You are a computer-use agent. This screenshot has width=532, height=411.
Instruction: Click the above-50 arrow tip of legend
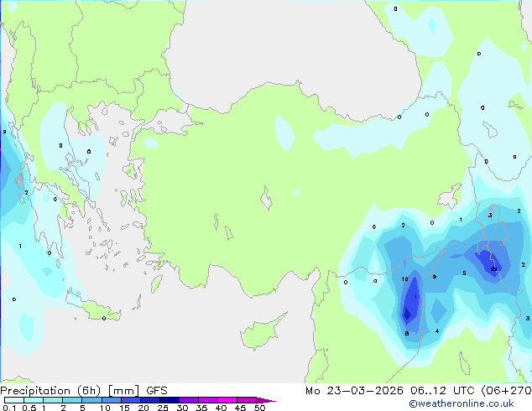point(266,400)
